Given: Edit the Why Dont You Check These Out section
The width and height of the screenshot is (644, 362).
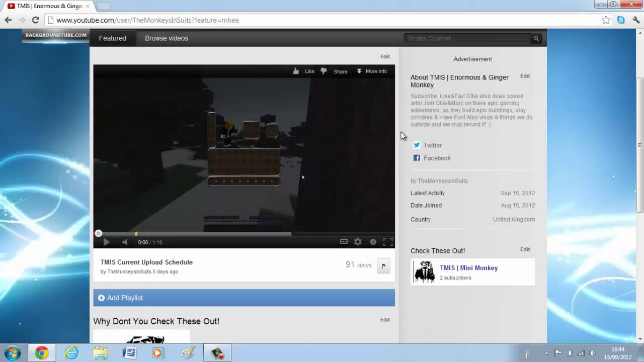Looking at the screenshot, I should tap(385, 319).
